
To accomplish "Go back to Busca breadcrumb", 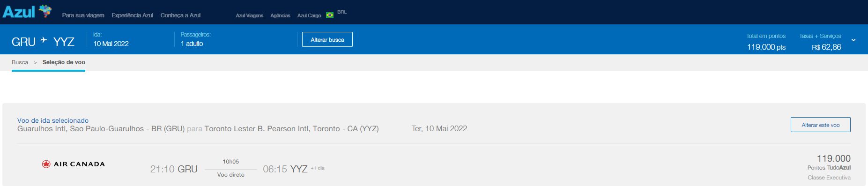I will (20, 62).
